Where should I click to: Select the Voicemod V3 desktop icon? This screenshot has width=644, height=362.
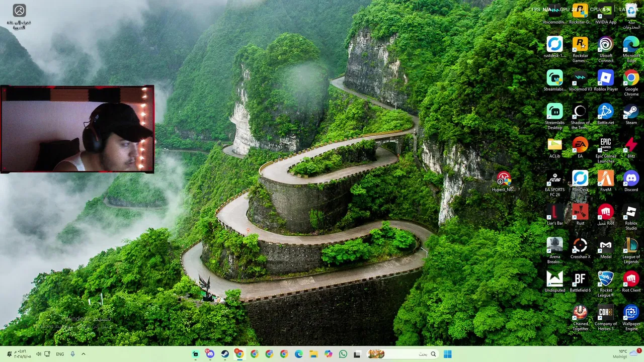580,81
